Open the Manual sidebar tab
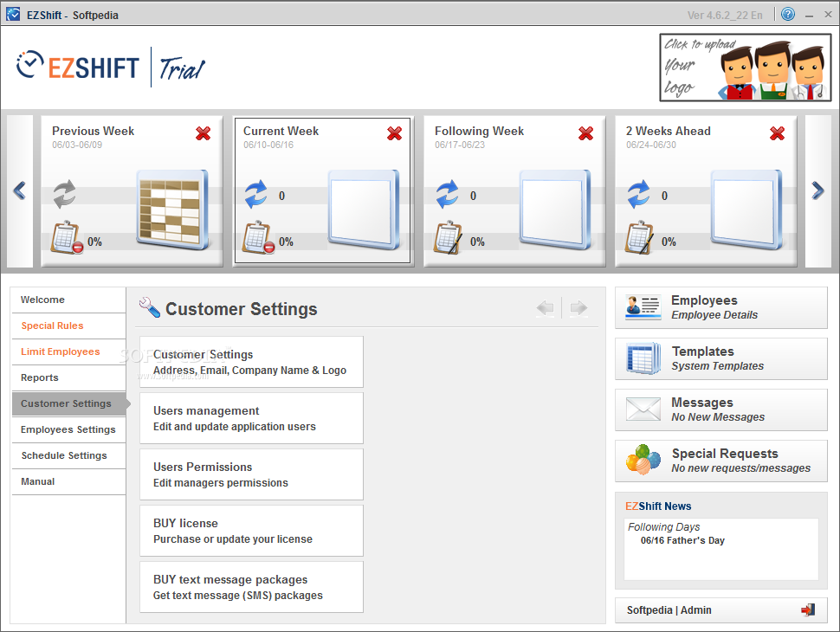 [x=68, y=481]
